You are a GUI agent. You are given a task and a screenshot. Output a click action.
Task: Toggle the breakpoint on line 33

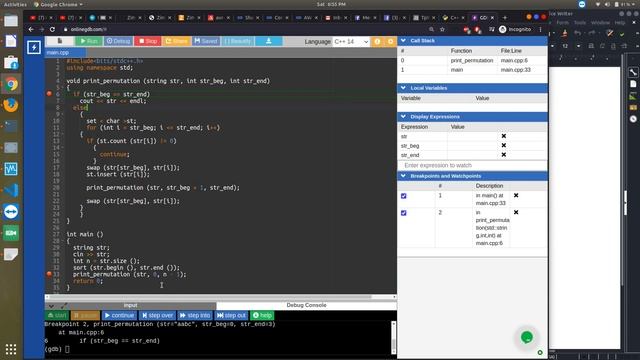(49, 274)
